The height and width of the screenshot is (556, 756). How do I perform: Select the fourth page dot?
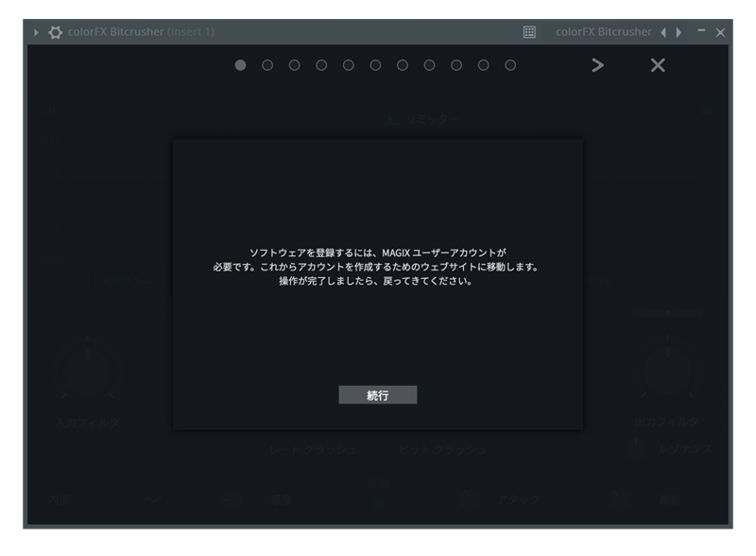[x=321, y=65]
